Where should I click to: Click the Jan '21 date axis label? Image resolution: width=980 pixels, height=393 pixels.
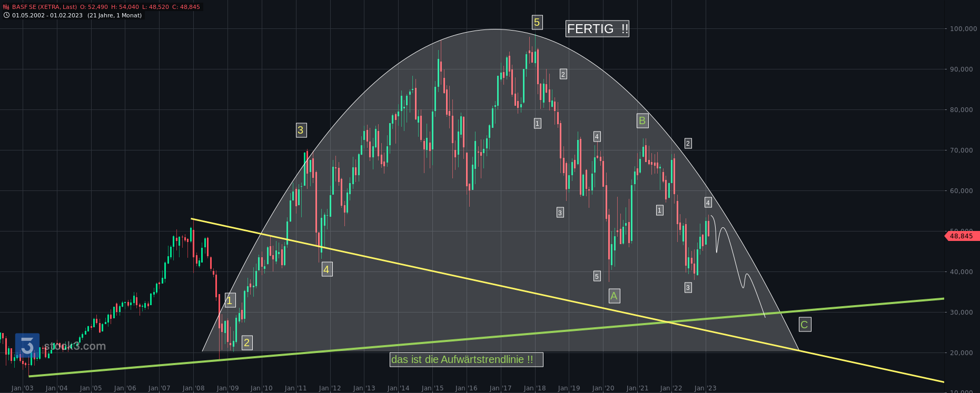coord(638,388)
